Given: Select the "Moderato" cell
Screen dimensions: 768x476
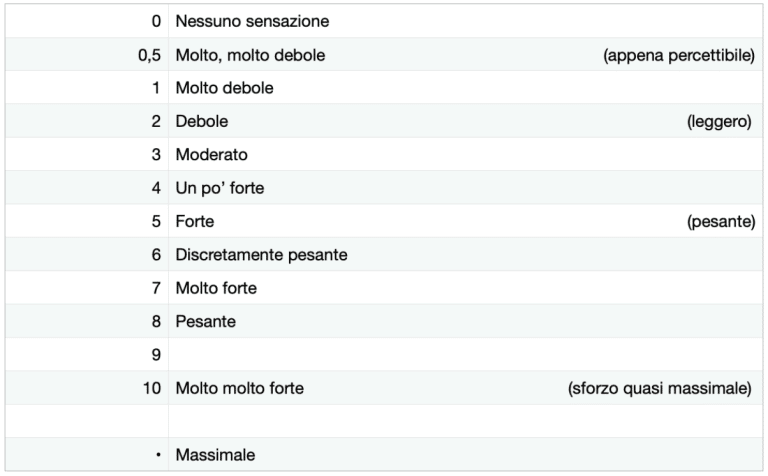Looking at the screenshot, I should [x=211, y=155].
